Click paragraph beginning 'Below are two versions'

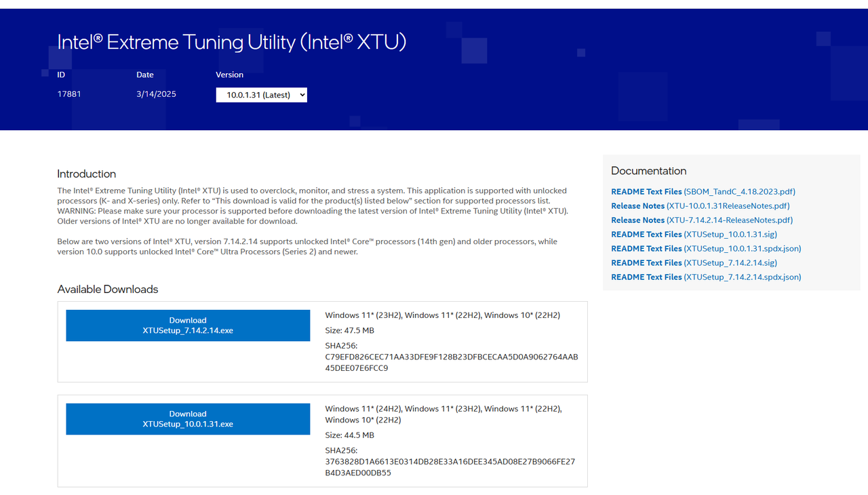coord(307,247)
